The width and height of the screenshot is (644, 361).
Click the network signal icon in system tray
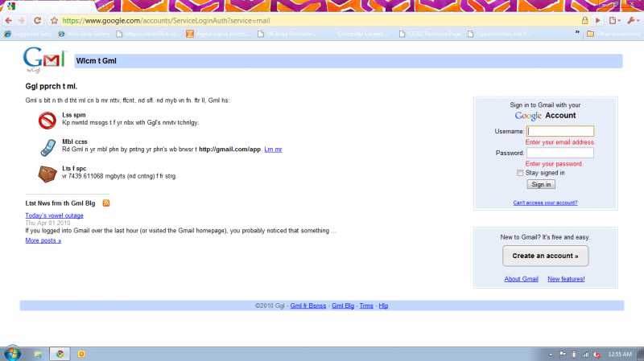pyautogui.click(x=585, y=354)
